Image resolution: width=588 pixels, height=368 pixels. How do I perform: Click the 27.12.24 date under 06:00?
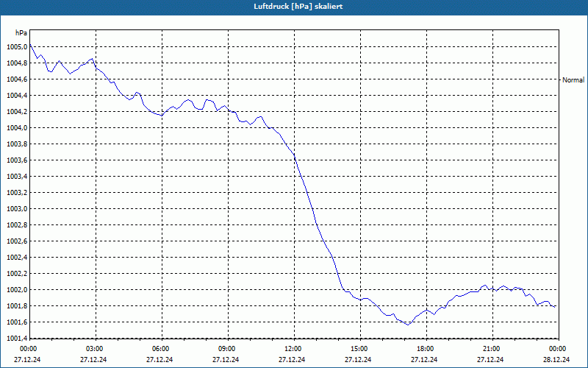(159, 359)
